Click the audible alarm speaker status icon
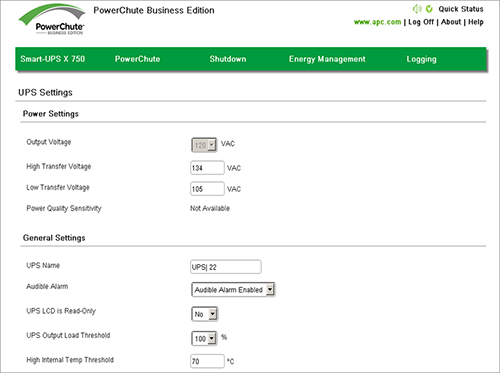This screenshot has width=500, height=373. [417, 9]
